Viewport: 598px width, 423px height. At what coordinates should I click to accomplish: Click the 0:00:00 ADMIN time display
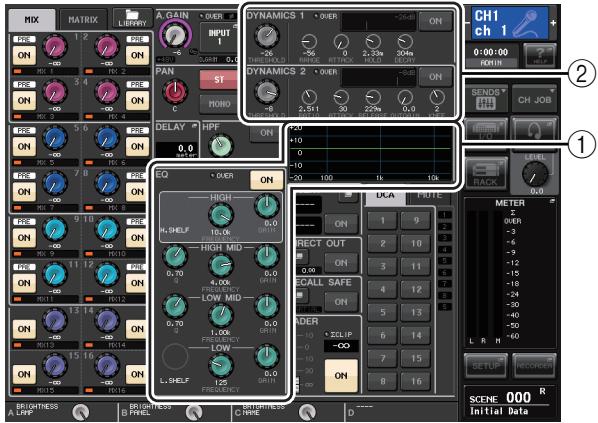pyautogui.click(x=490, y=56)
